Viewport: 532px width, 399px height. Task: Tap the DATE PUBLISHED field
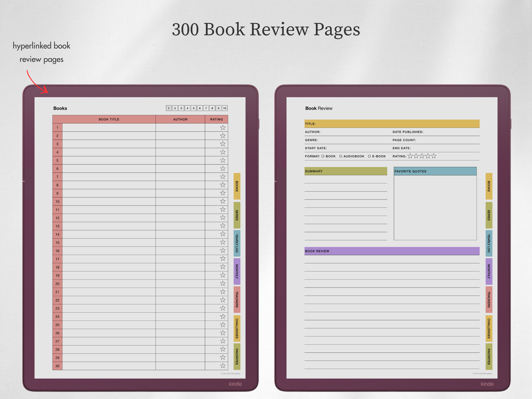tap(436, 132)
